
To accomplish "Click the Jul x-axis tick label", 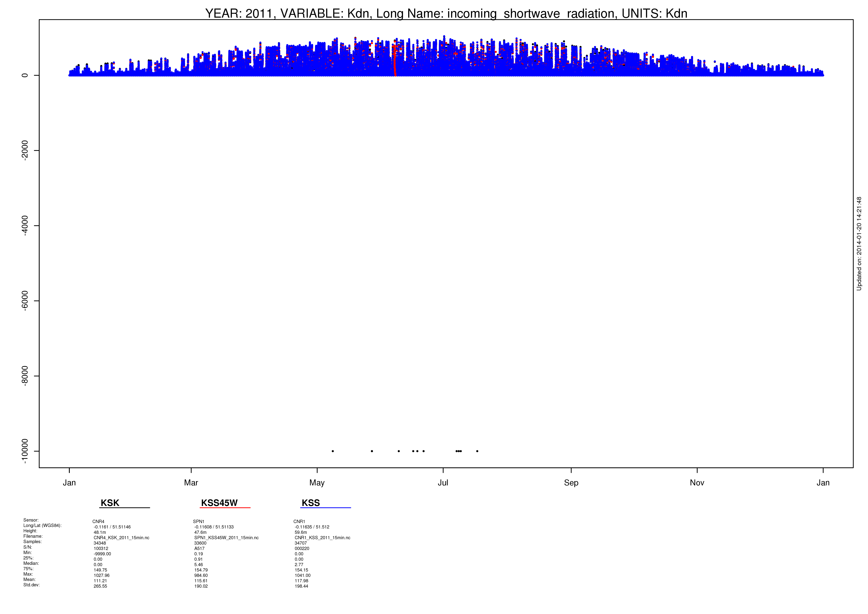I will 443,483.
